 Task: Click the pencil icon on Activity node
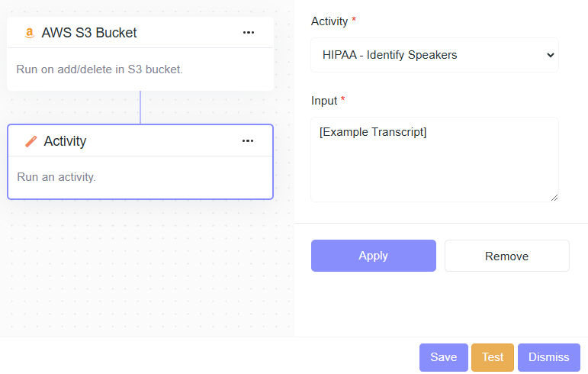tap(31, 141)
